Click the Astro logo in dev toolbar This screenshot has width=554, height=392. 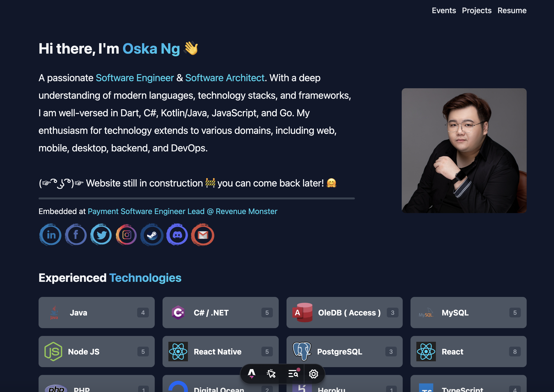251,374
